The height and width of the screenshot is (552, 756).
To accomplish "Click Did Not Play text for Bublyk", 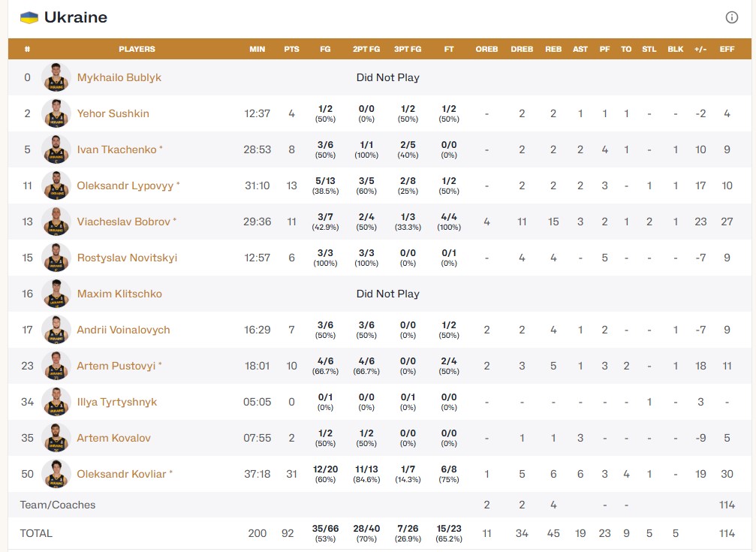I will (387, 77).
